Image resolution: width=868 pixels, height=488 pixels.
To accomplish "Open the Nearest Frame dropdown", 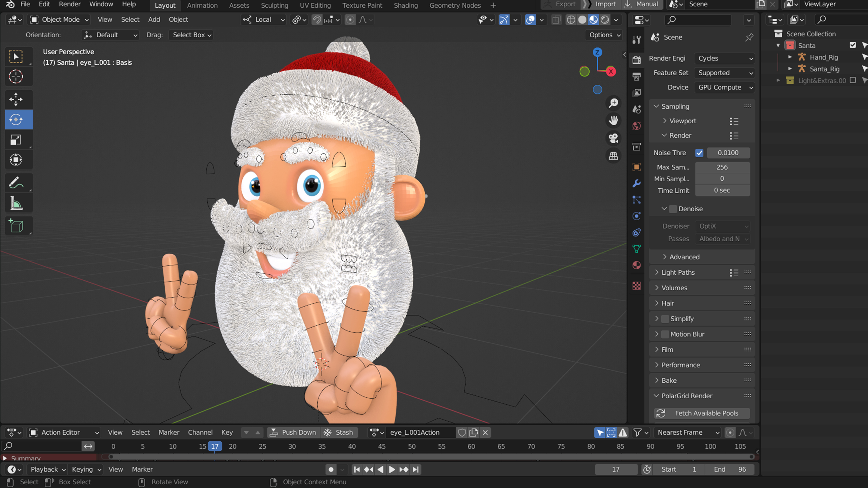I will click(687, 432).
